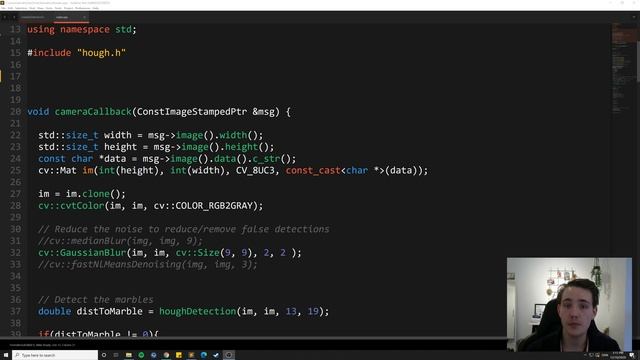Click 'using namespace std;' on line 13

[x=82, y=29]
